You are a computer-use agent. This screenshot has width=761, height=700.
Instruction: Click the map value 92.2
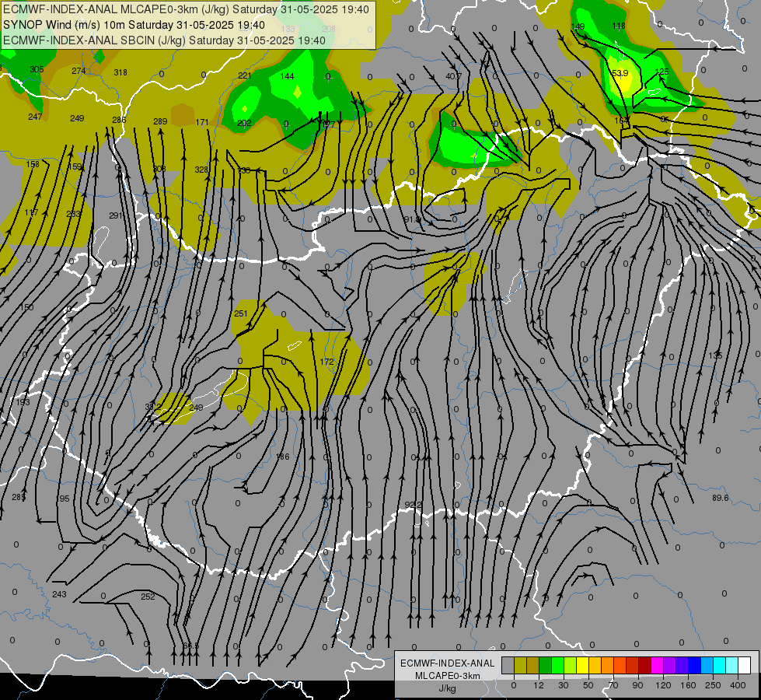414,506
